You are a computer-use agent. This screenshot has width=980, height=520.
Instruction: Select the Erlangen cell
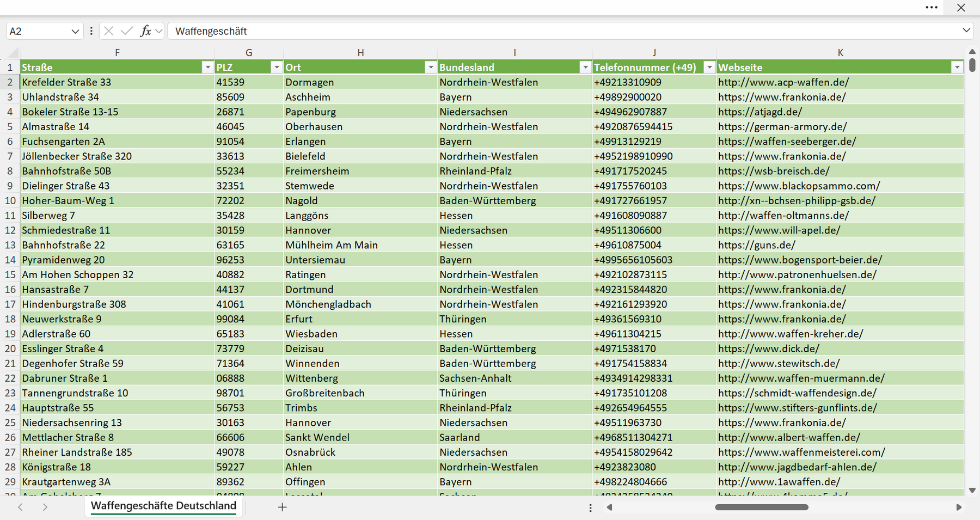click(360, 141)
